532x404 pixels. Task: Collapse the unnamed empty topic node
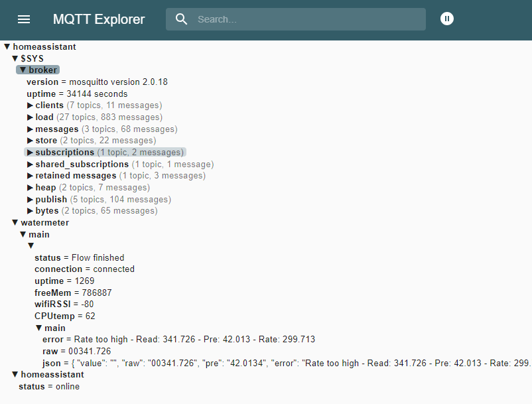point(31,245)
